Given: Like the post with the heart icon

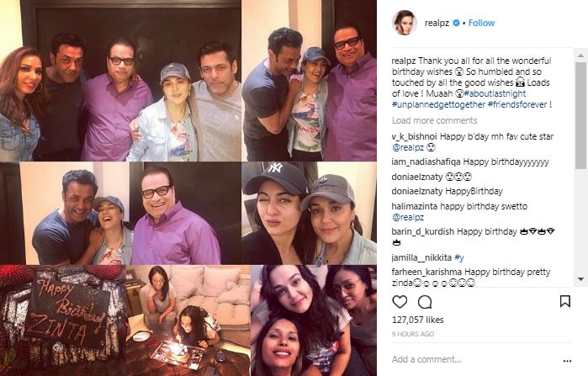Looking at the screenshot, I should click(400, 302).
